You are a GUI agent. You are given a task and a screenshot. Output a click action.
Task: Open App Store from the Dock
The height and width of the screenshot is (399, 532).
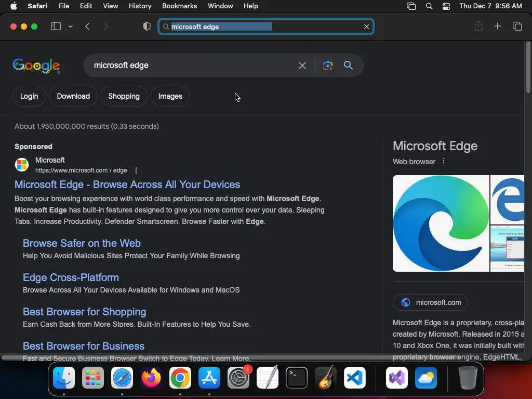pos(209,378)
